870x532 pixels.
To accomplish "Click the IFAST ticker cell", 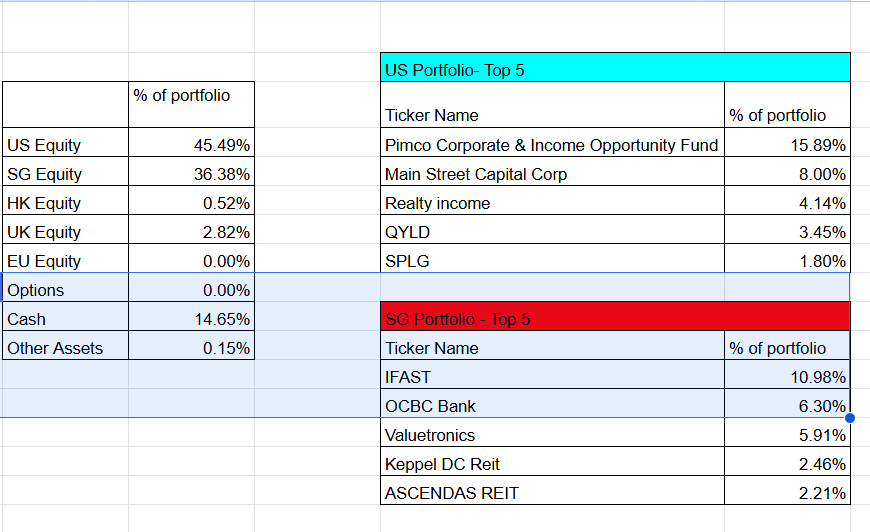I will coord(552,377).
